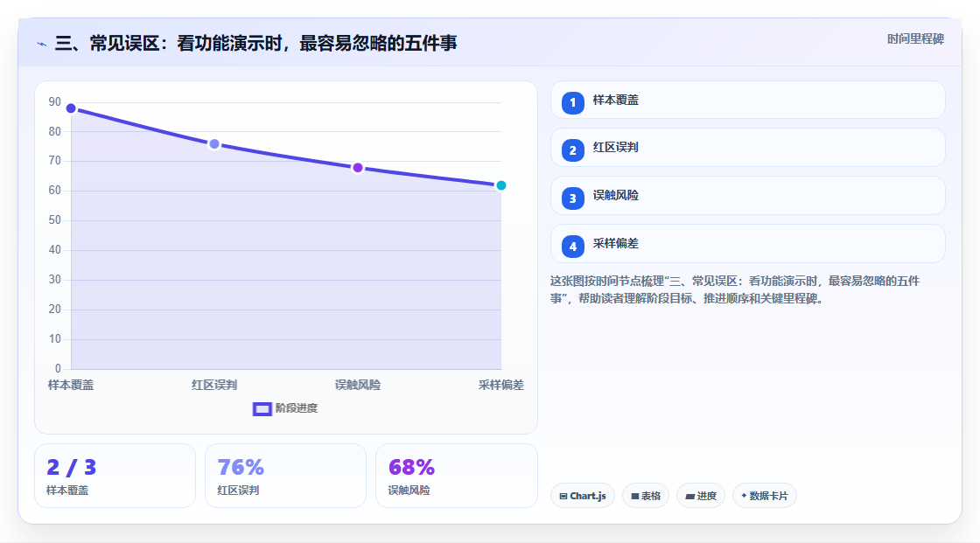The image size is (980, 543).
Task: Open the Chart.js tag
Action: click(x=583, y=496)
